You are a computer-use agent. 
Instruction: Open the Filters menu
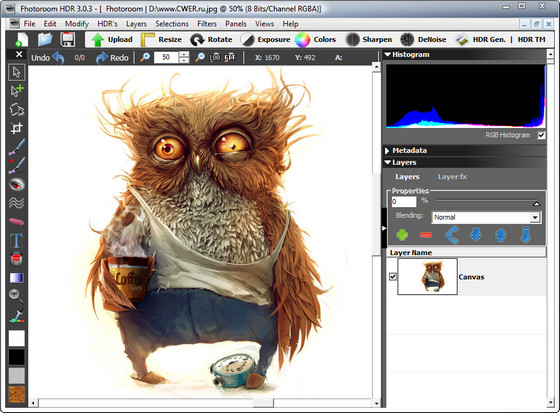tap(207, 24)
